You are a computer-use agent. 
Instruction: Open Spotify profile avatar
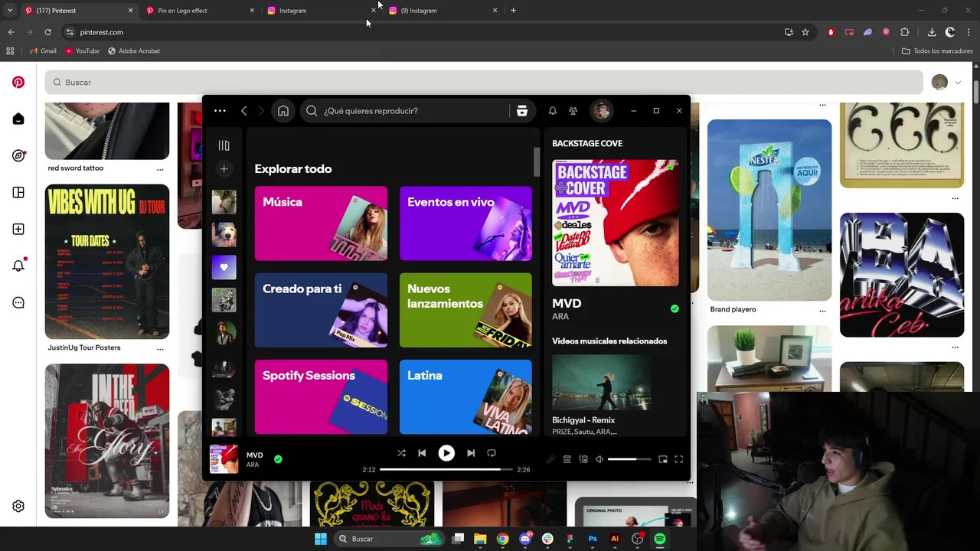tap(602, 111)
